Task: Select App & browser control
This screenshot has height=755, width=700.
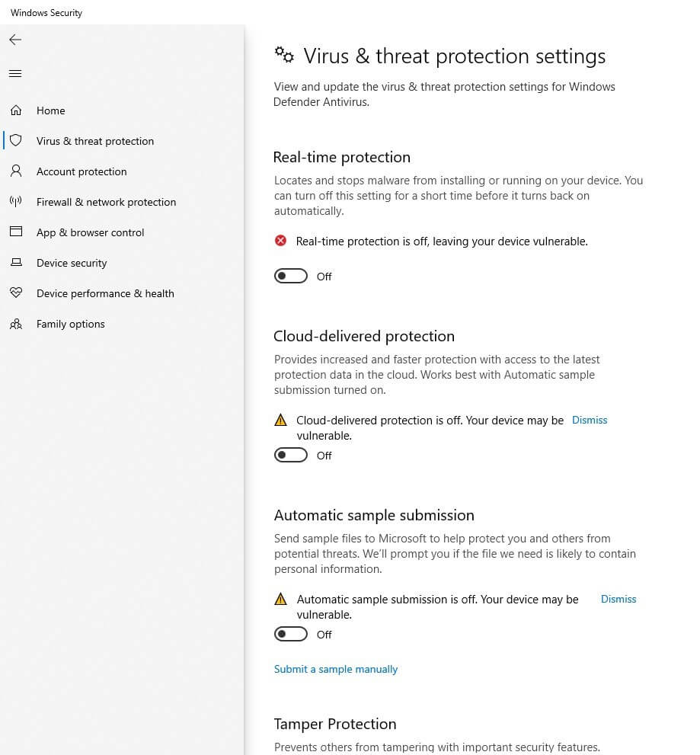Action: 90,232
